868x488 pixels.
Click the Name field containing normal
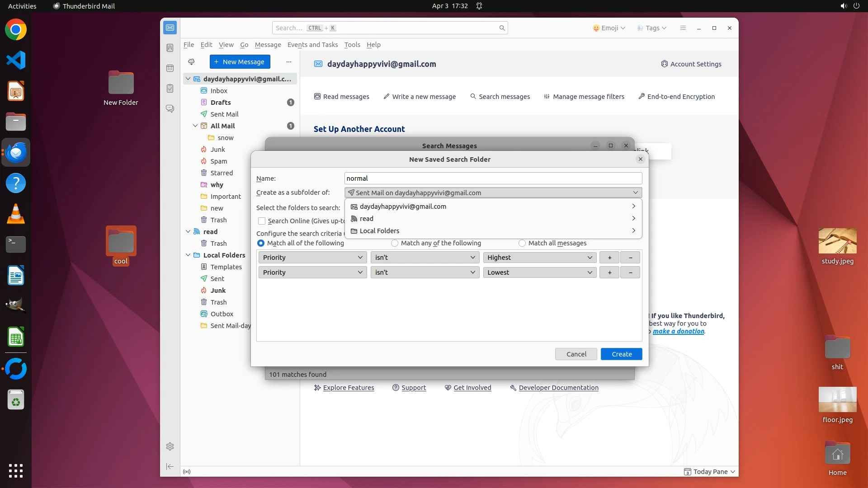[x=493, y=178]
